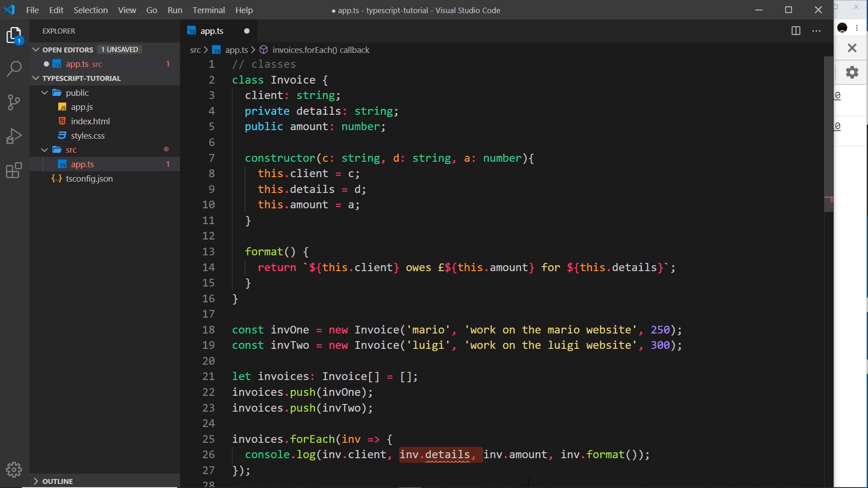Open styles.css in the explorer
Screen dimensions: 868x488
pyautogui.click(x=88, y=136)
